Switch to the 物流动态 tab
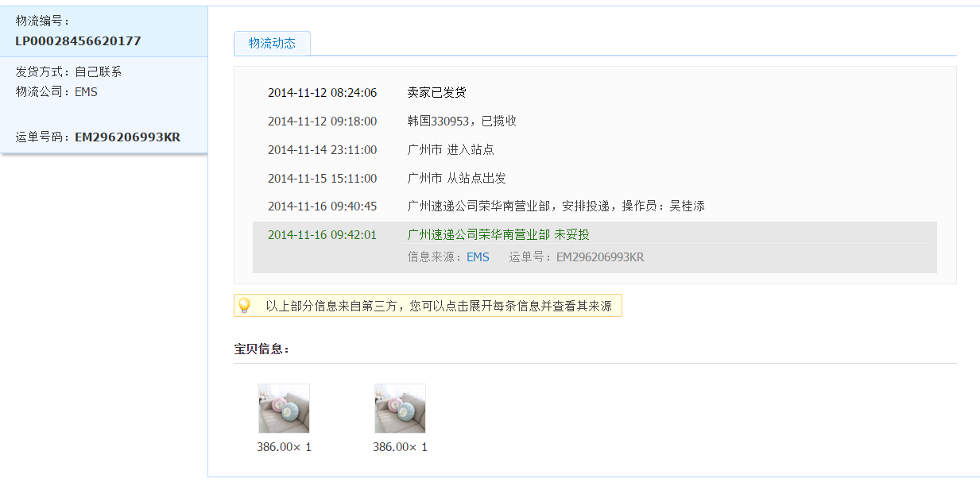980x490 pixels. [272, 44]
